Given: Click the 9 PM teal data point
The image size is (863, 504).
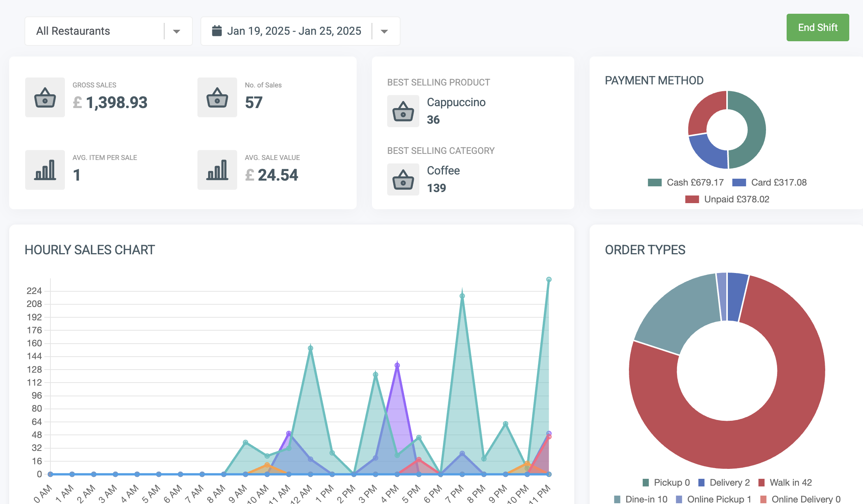Looking at the screenshot, I should pyautogui.click(x=506, y=424).
